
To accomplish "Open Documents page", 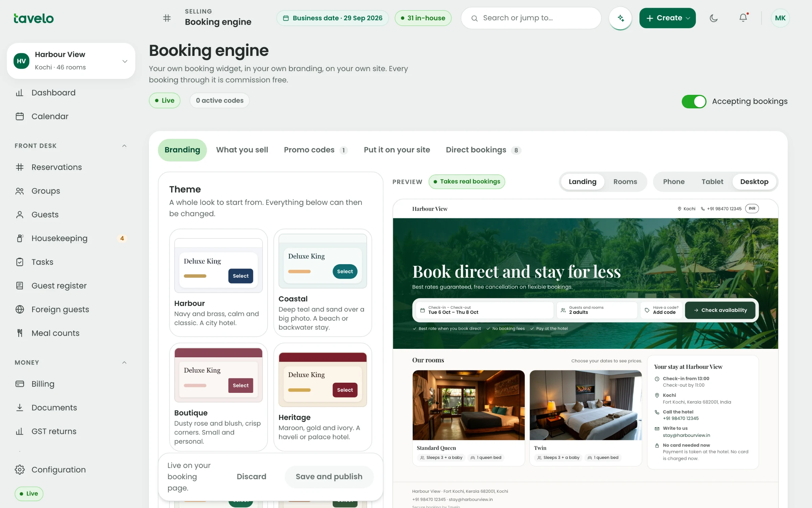I will (x=71, y=407).
